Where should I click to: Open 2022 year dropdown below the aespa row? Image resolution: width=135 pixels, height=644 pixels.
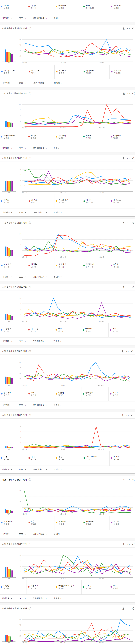tap(22, 18)
